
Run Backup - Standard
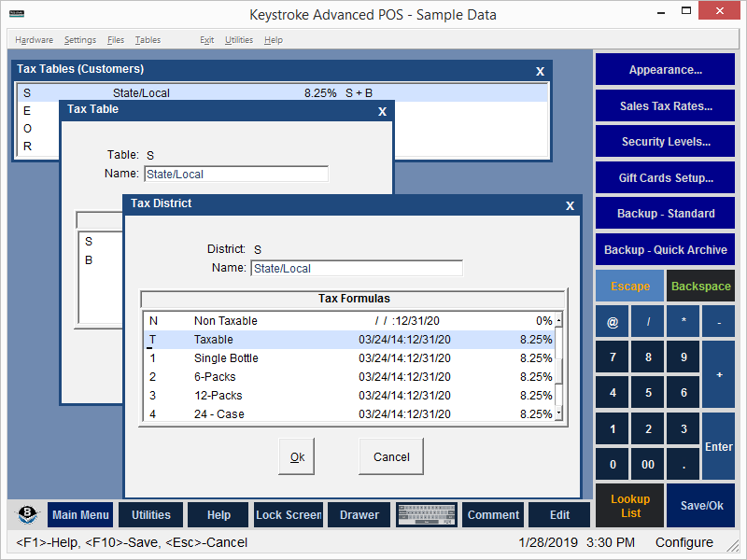665,214
